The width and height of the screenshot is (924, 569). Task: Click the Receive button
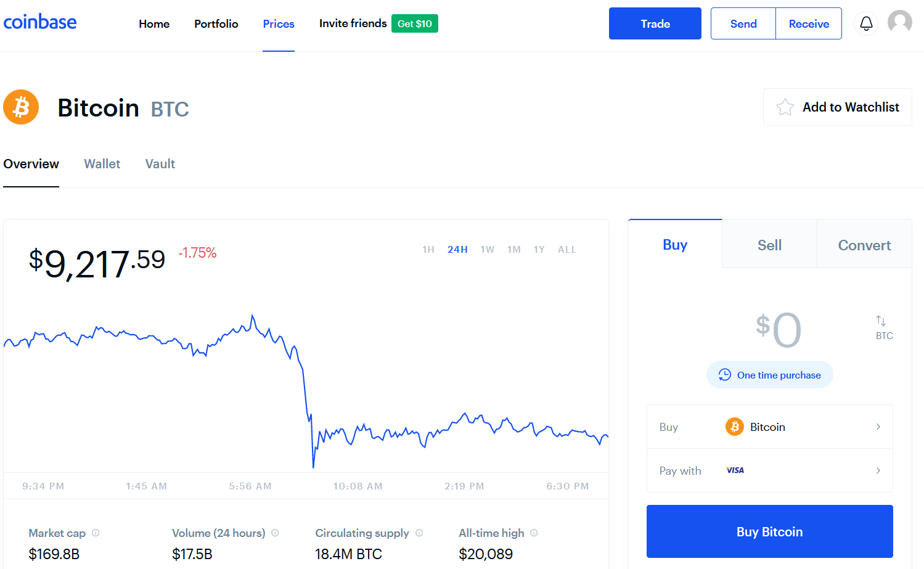809,23
